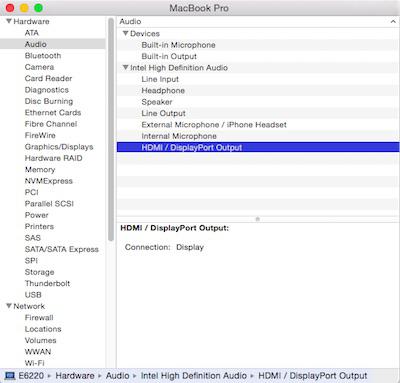The image size is (400, 383).
Task: Open Camera hardware info
Action: pos(39,67)
